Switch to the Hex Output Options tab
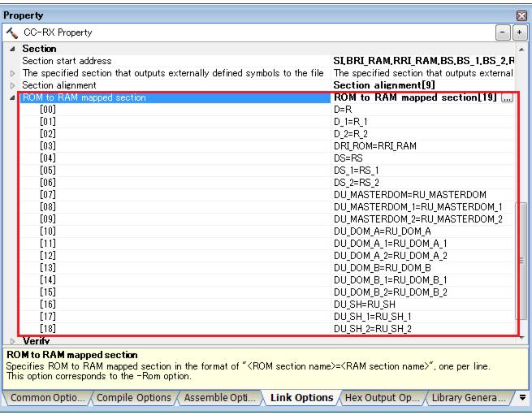 pyautogui.click(x=382, y=398)
